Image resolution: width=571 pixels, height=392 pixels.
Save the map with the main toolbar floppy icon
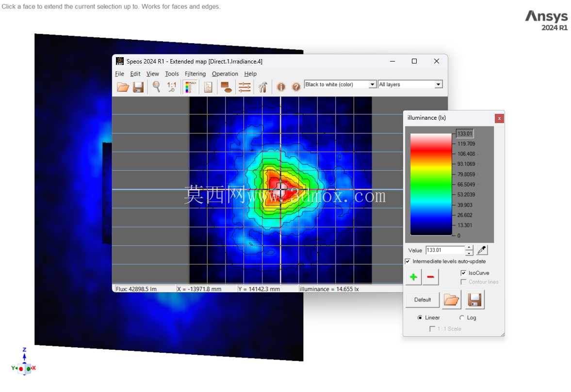click(x=138, y=87)
